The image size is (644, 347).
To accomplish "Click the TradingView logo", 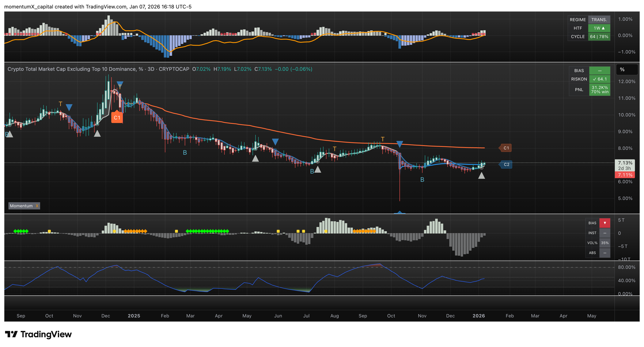I will pos(38,334).
